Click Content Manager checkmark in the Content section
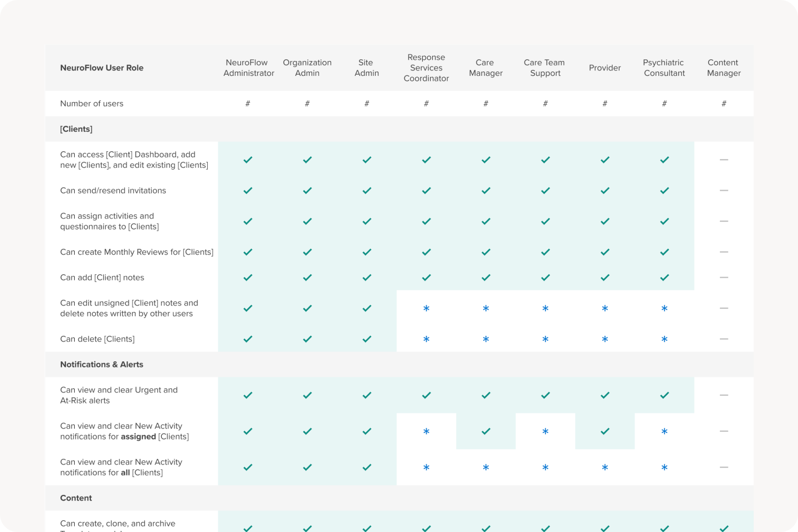 [724, 528]
